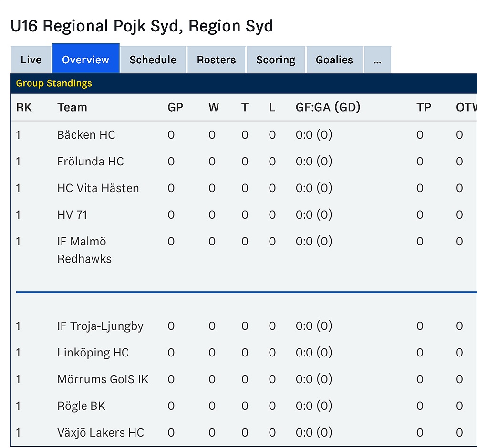Click the Rögle BK team name
The width and height of the screenshot is (477, 448).
(81, 406)
